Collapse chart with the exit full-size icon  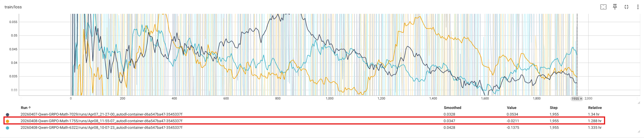(626, 7)
